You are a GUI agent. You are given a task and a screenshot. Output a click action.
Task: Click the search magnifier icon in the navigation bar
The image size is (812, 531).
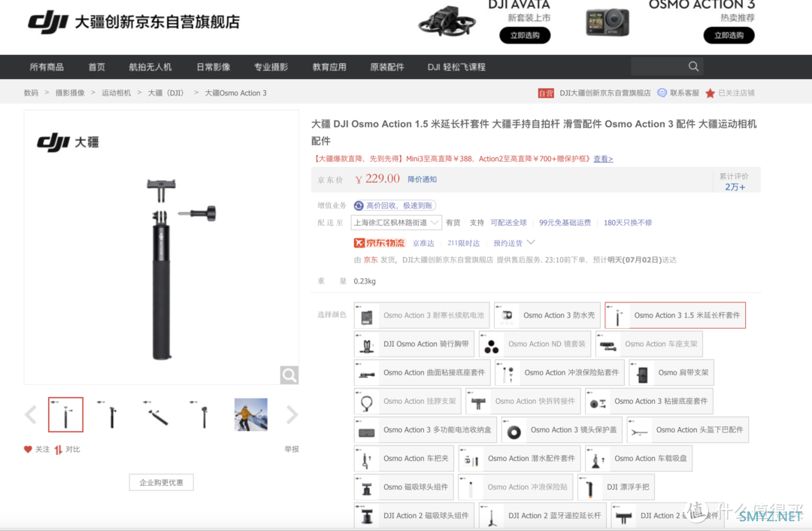click(x=693, y=66)
